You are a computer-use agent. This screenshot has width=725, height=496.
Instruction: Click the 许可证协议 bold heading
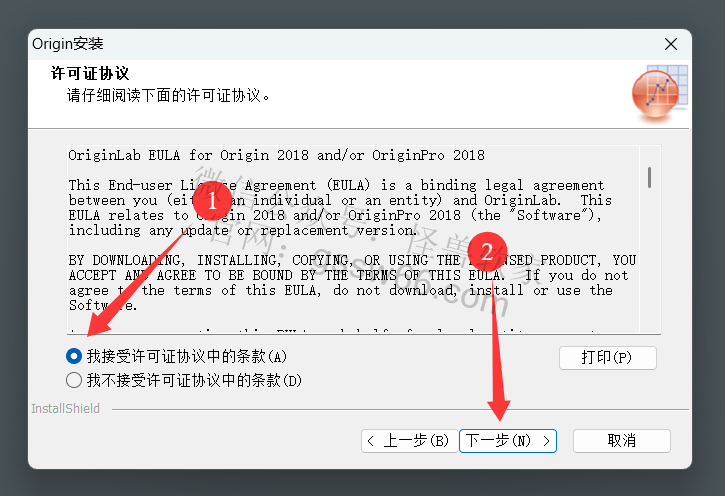[x=90, y=73]
